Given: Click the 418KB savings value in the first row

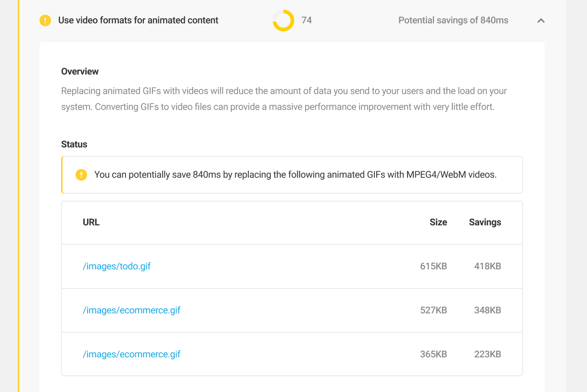Looking at the screenshot, I should click(x=487, y=266).
